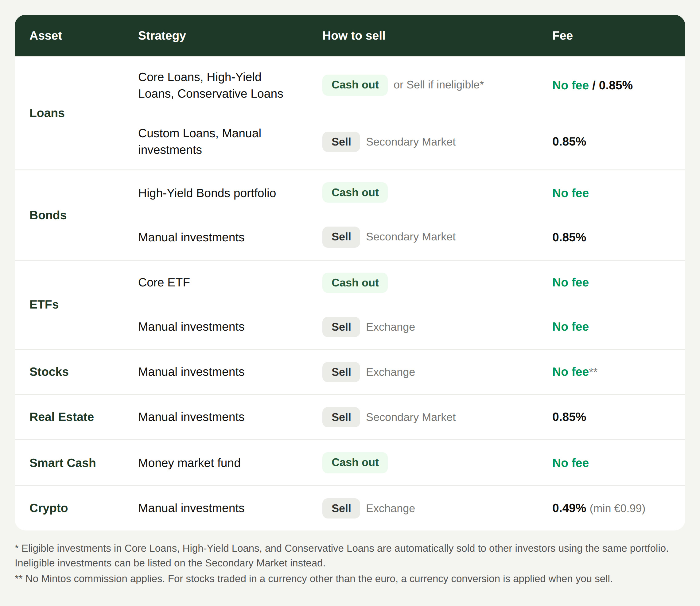Click the Sell badge in the Stocks row

[x=341, y=372]
